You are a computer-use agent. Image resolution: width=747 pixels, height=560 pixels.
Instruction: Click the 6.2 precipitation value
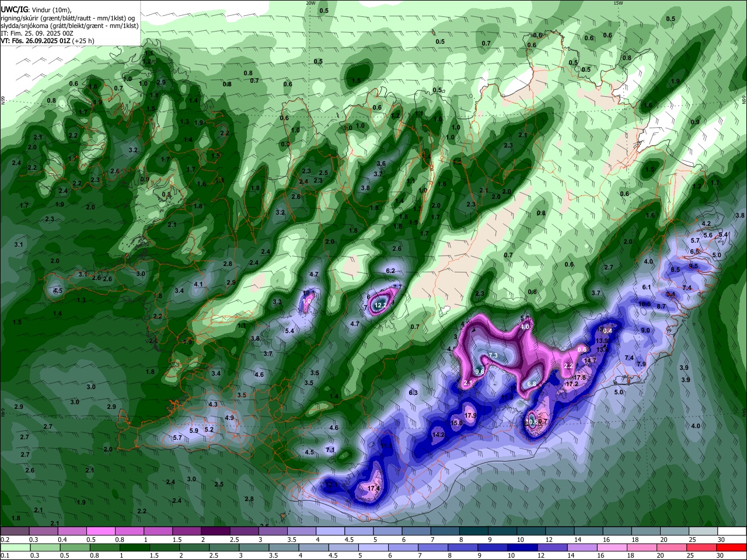[x=390, y=271]
